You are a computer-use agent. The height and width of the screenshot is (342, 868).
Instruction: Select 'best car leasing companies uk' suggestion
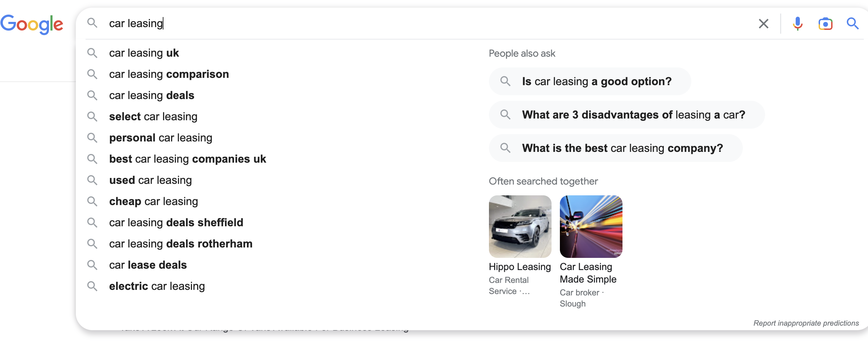(x=187, y=159)
